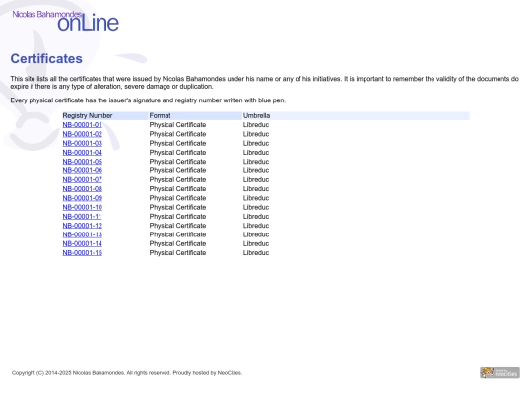532x399 pixels.
Task: Select Physical Certificate in the NB-00001-08 row
Action: click(177, 189)
